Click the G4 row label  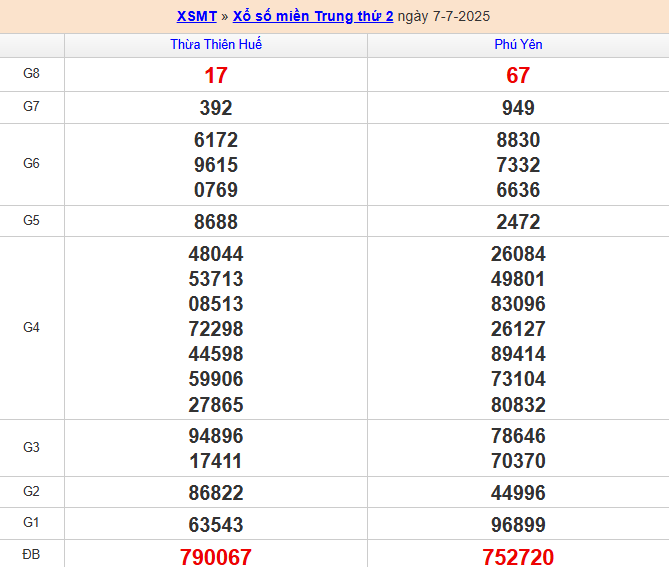point(31,327)
